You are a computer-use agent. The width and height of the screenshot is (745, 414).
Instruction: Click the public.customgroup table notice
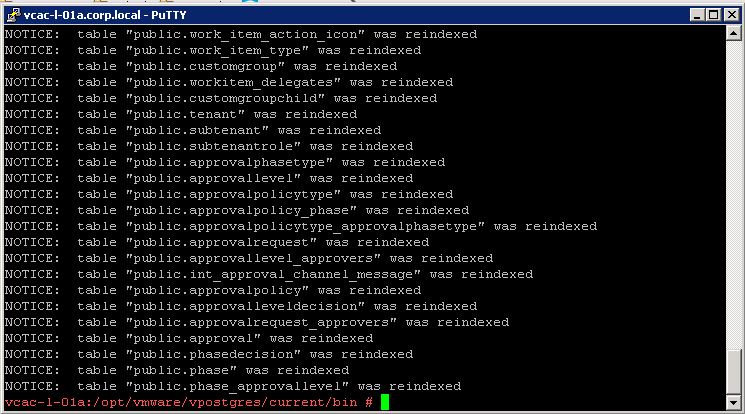201,67
